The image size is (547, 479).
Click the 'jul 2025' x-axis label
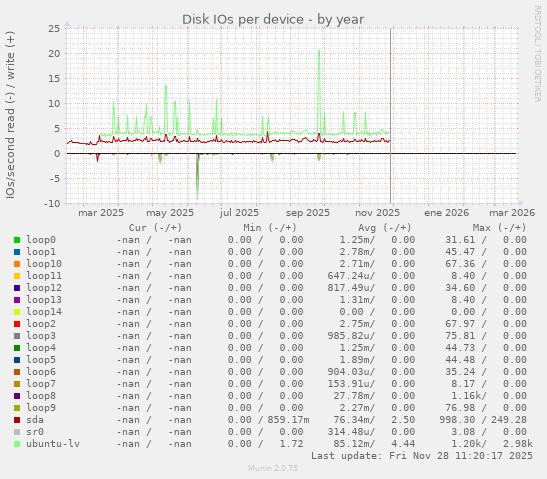coord(239,213)
